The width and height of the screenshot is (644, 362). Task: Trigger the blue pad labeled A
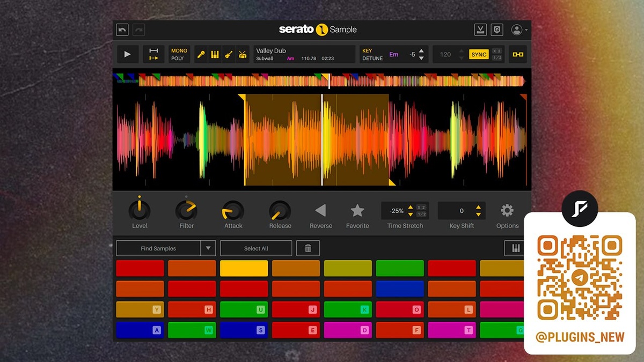pyautogui.click(x=140, y=330)
